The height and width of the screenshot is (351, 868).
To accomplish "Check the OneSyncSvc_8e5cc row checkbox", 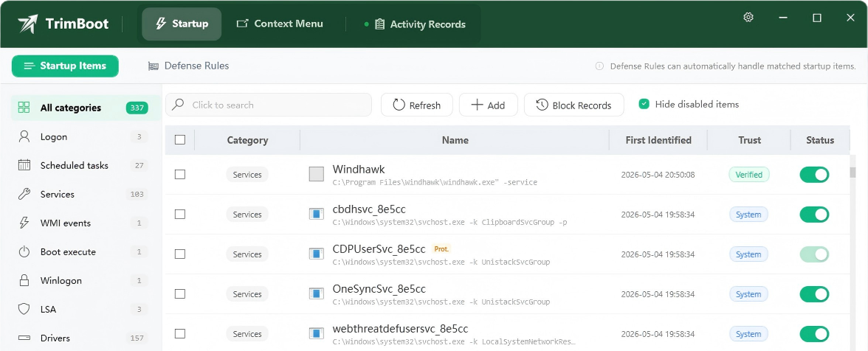I will coord(180,293).
